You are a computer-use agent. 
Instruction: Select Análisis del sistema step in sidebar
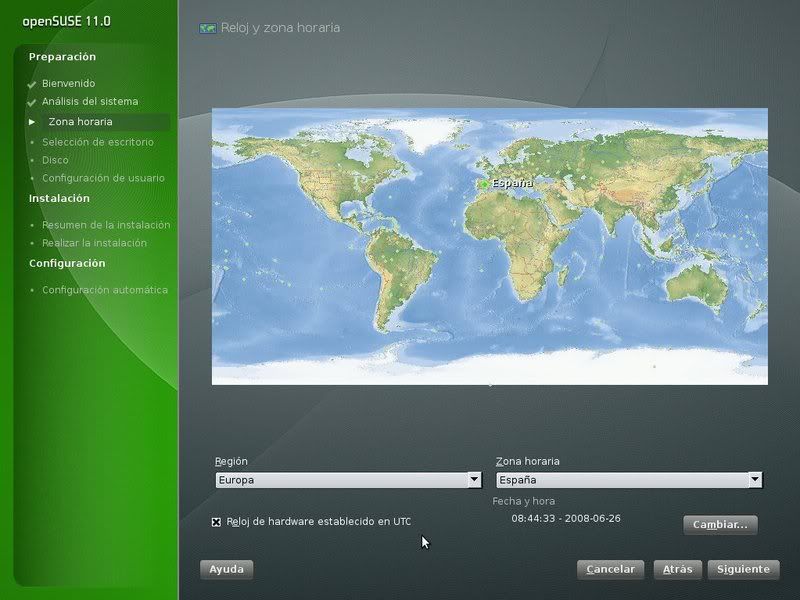pos(90,102)
